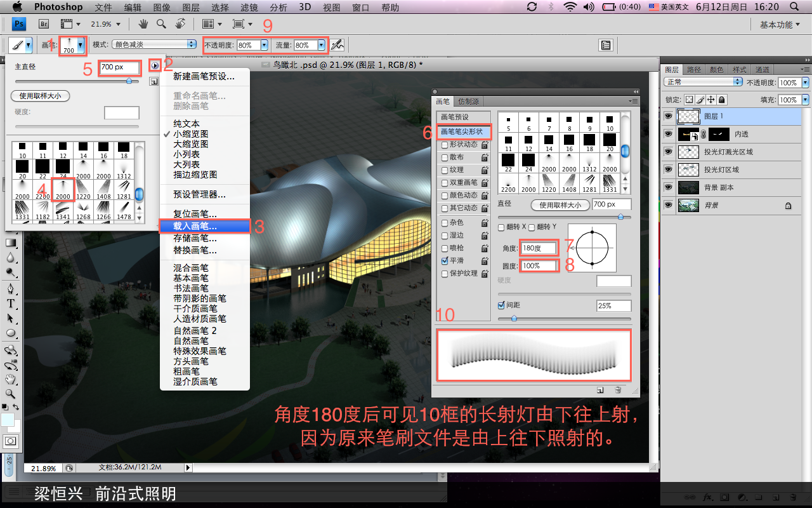
Task: Uncheck the 平滑 checkbox
Action: pos(445,261)
